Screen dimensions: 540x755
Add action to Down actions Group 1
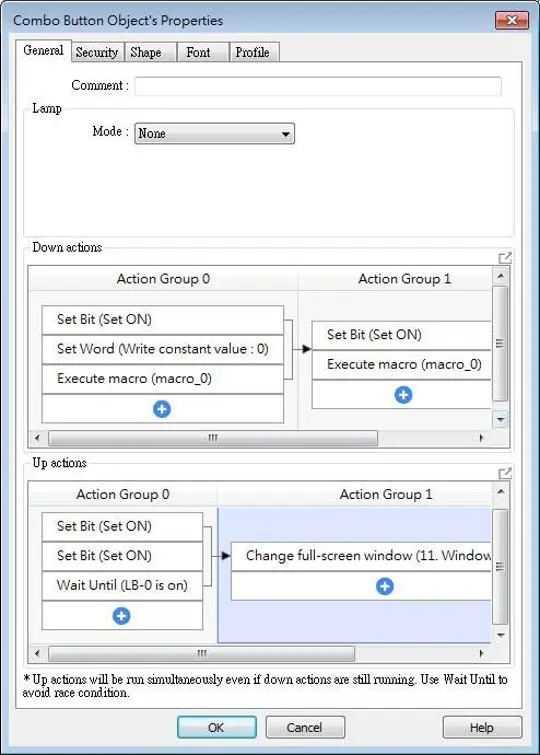403,395
